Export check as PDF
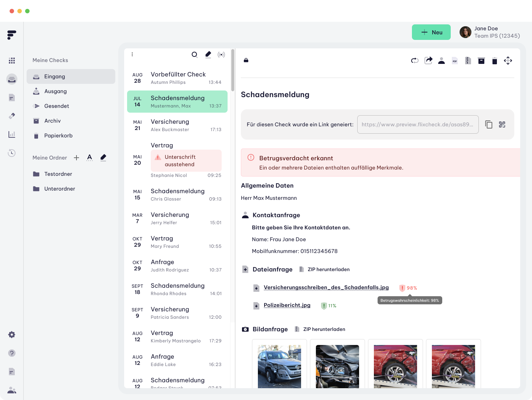The image size is (532, 400). tap(455, 61)
